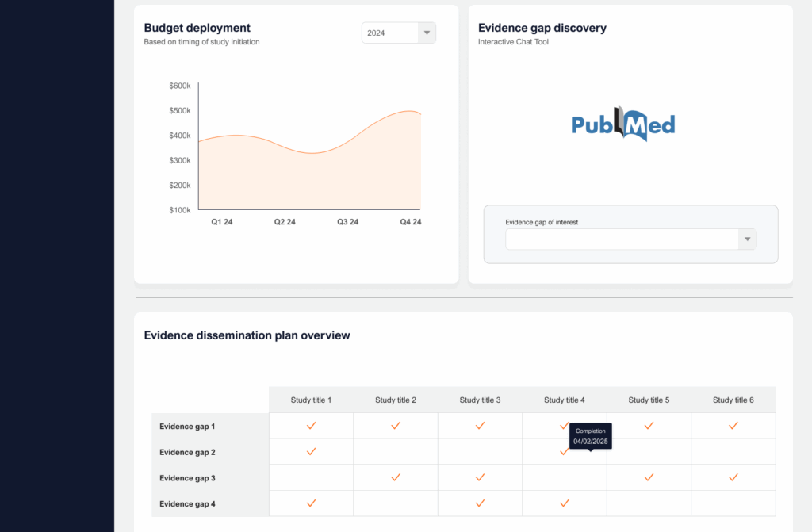This screenshot has width=812, height=532.
Task: Open the 2024 year dropdown
Action: (x=399, y=33)
